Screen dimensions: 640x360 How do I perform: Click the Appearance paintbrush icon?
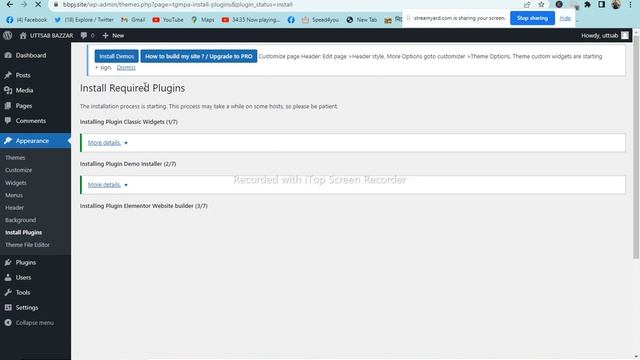pos(8,140)
